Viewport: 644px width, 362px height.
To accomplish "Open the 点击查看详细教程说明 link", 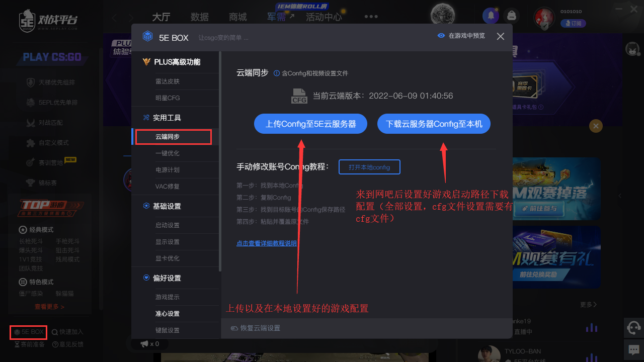I will [x=267, y=243].
